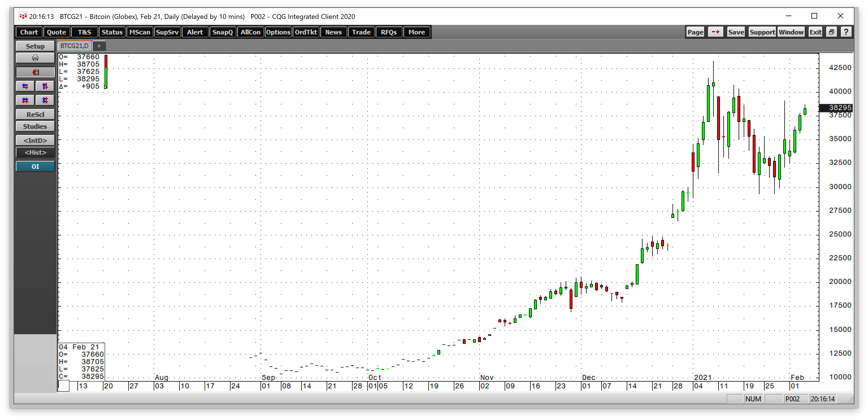
Task: Click the SnapQ toolbar button
Action: coord(223,32)
